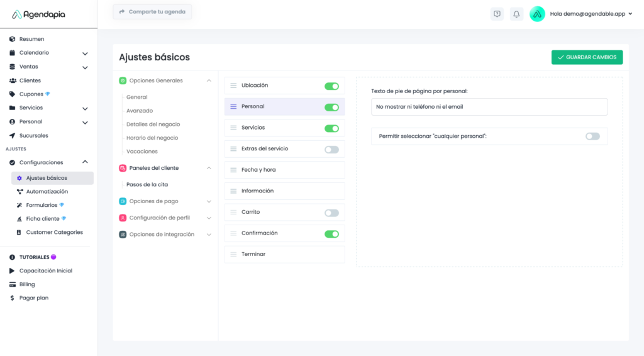This screenshot has height=356, width=644.
Task: Open Clientes in the sidebar
Action: (30, 81)
